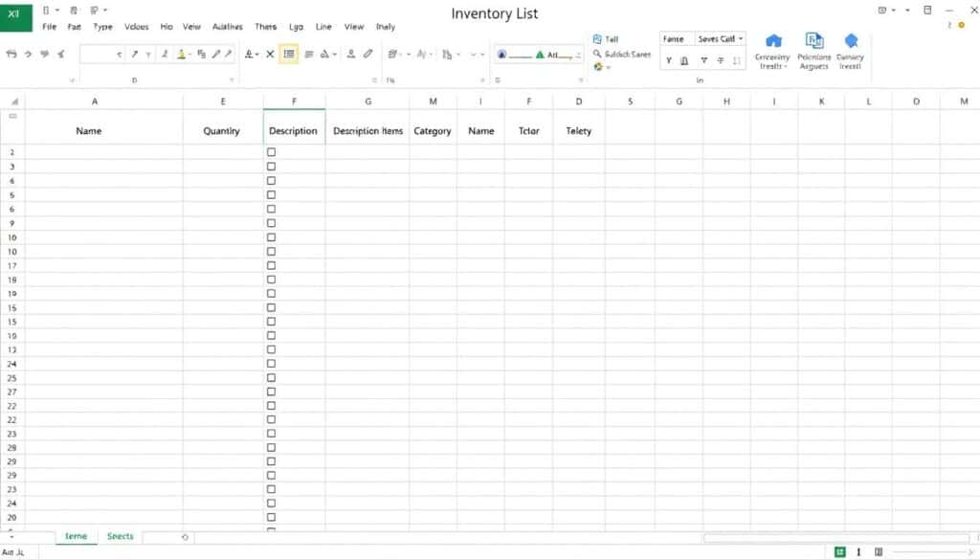Click the Sulidch Sarer magnifier icon
The image size is (980, 560).
(x=597, y=54)
